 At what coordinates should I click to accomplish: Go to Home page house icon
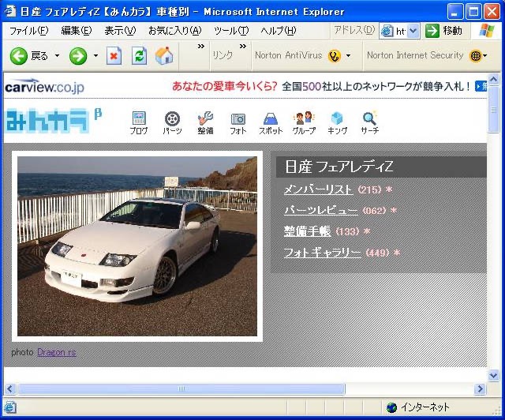164,56
